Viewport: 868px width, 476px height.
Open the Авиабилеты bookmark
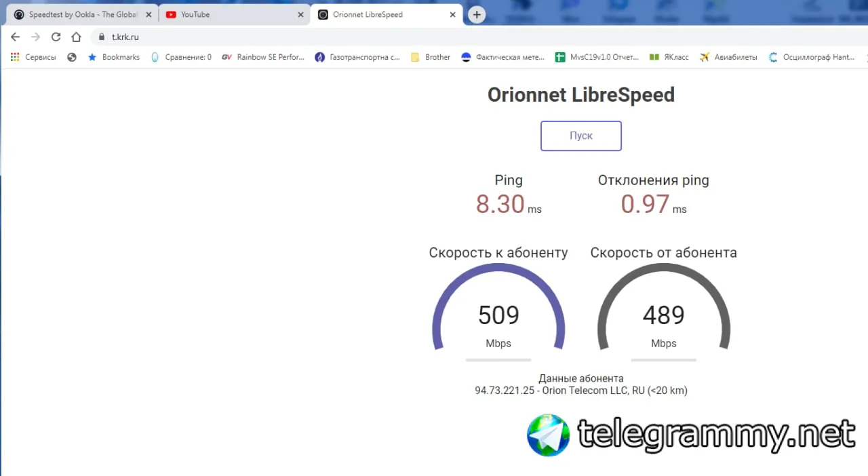728,57
